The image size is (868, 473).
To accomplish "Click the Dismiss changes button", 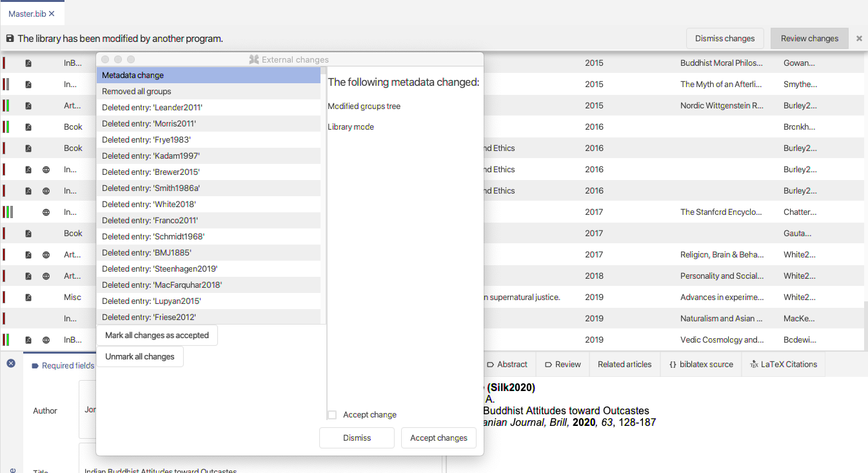I will pyautogui.click(x=725, y=39).
